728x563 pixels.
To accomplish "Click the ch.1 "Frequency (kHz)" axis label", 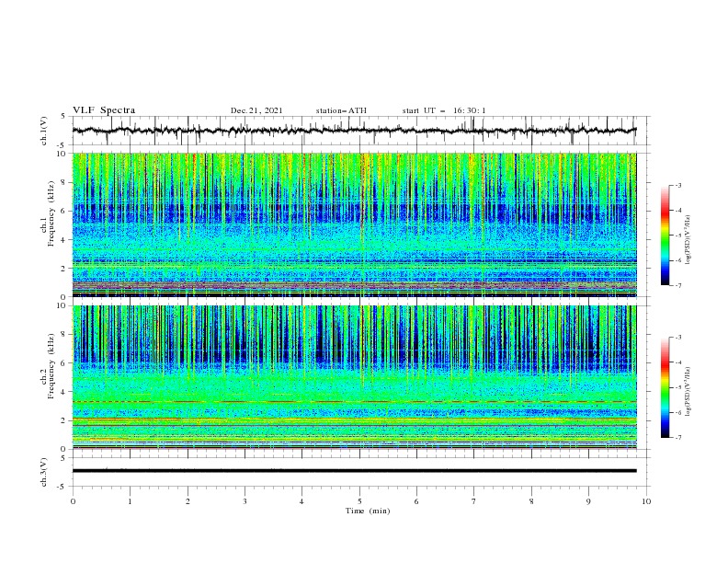I will tap(51, 214).
